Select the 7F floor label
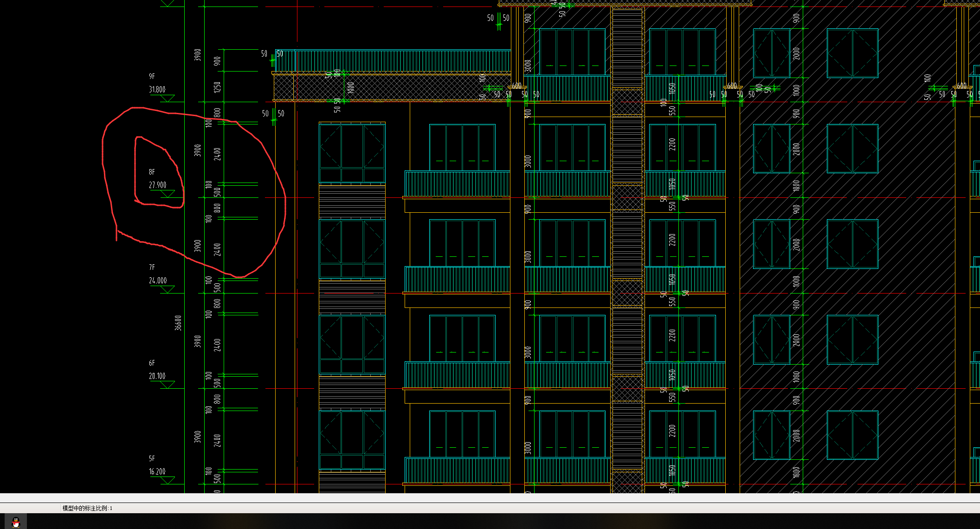The height and width of the screenshot is (529, 980). pos(152,267)
